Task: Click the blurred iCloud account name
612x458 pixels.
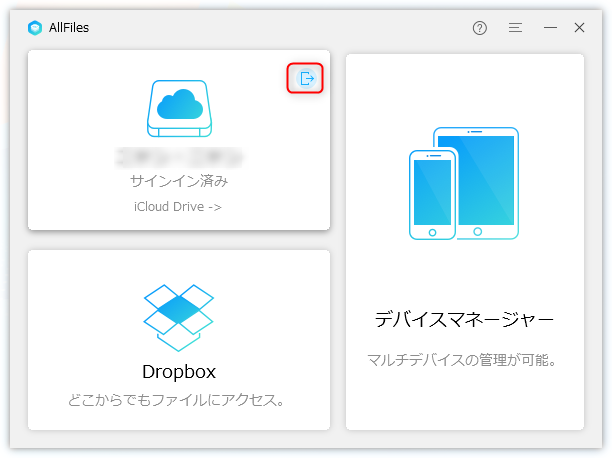Action: tap(179, 157)
